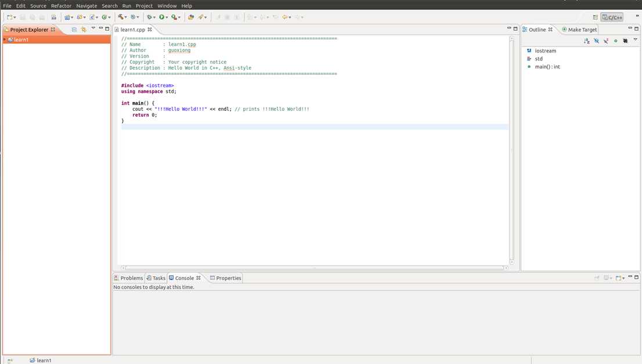The image size is (642, 364).
Task: Open the Outline View Menu triangle
Action: click(636, 39)
